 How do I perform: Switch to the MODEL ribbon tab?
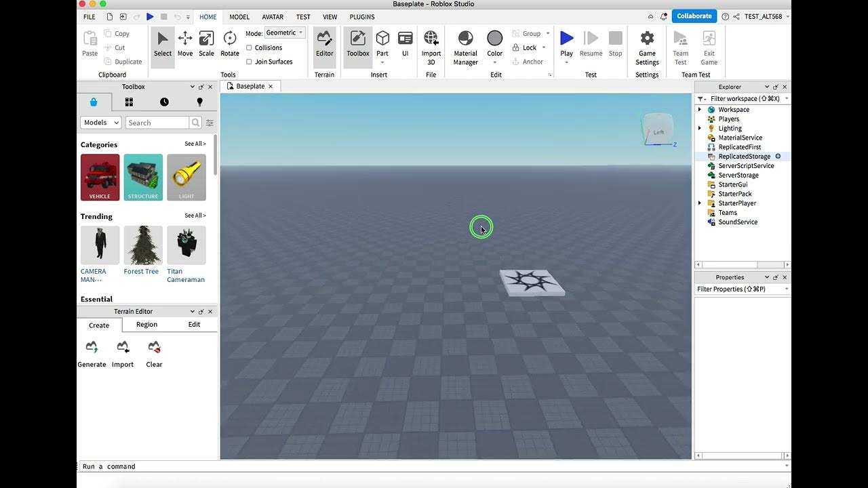click(239, 17)
